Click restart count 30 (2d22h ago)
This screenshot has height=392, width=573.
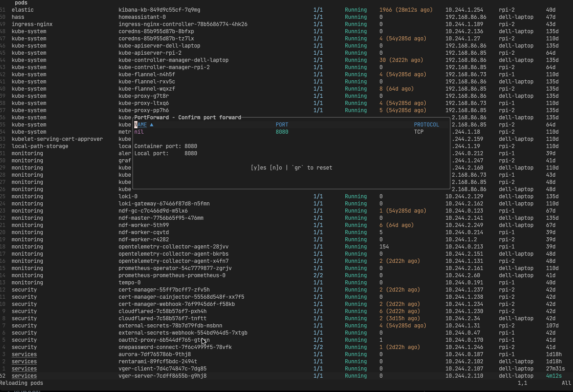pos(401,60)
